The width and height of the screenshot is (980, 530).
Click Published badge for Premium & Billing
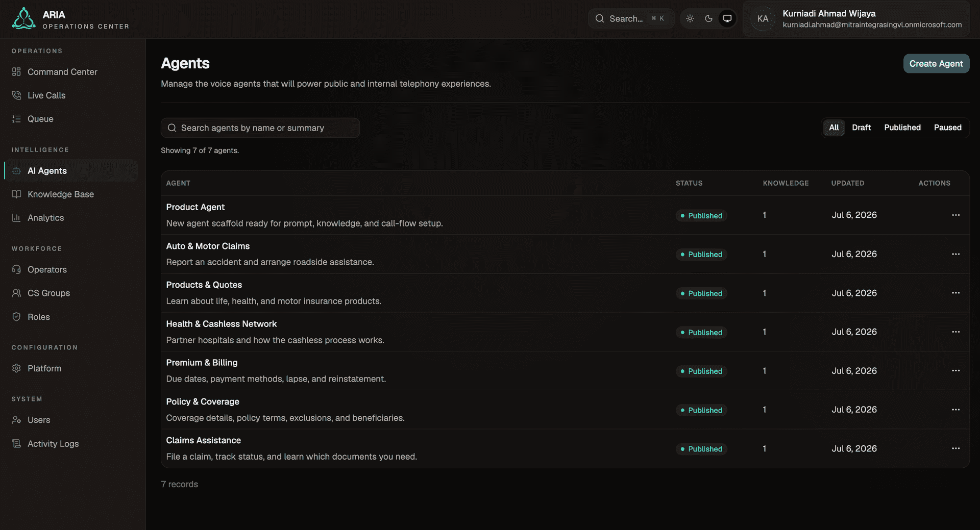pos(701,371)
